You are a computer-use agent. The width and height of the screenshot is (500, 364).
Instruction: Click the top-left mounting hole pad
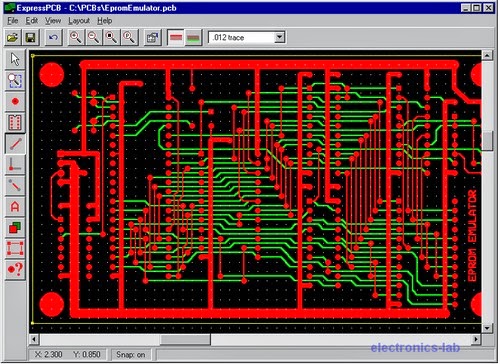click(x=52, y=75)
